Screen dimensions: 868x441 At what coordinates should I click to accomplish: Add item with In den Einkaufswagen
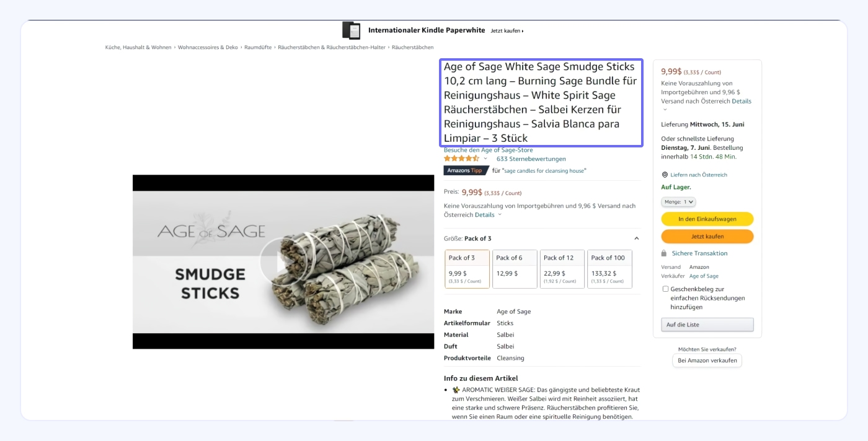coord(707,219)
